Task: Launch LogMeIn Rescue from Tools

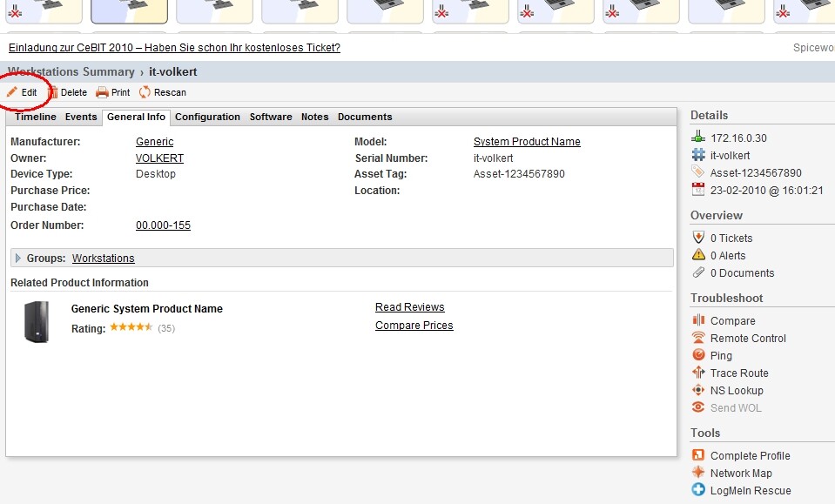Action: point(744,490)
